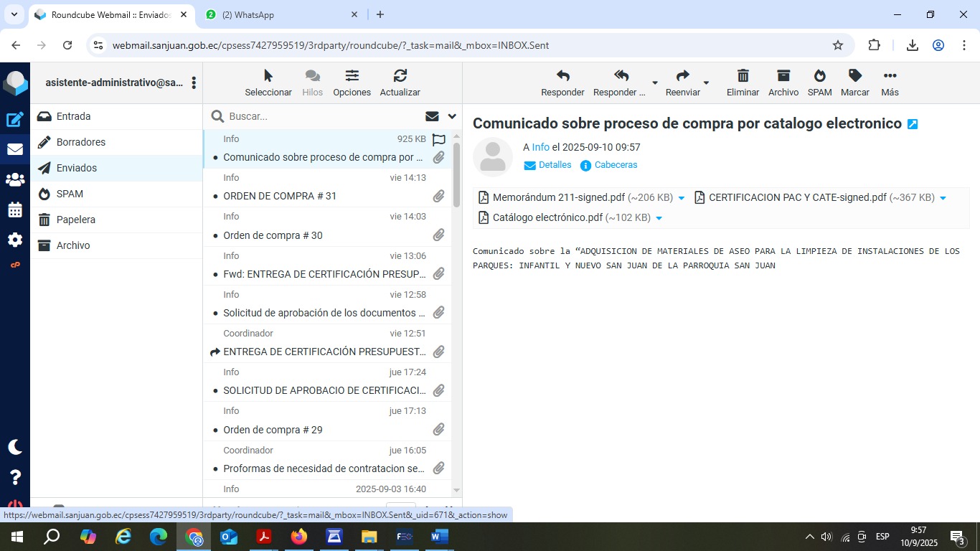Click the Responder reply icon

click(562, 76)
